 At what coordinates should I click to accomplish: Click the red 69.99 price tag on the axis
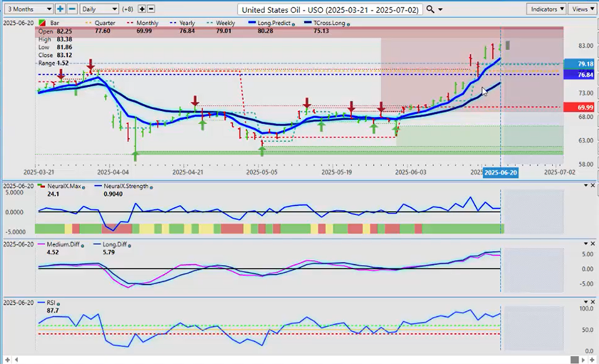click(x=580, y=108)
